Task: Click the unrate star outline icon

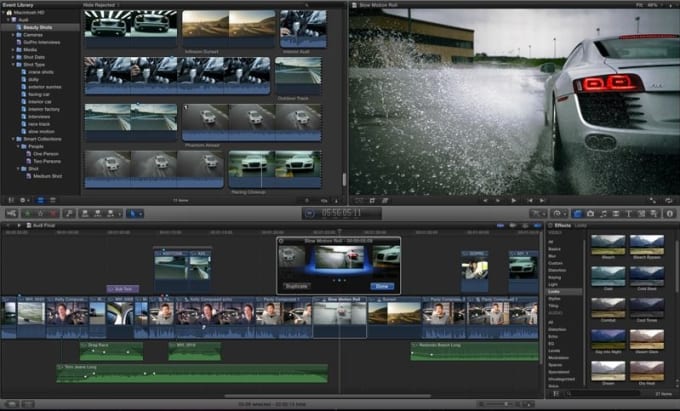Action: tap(40, 213)
